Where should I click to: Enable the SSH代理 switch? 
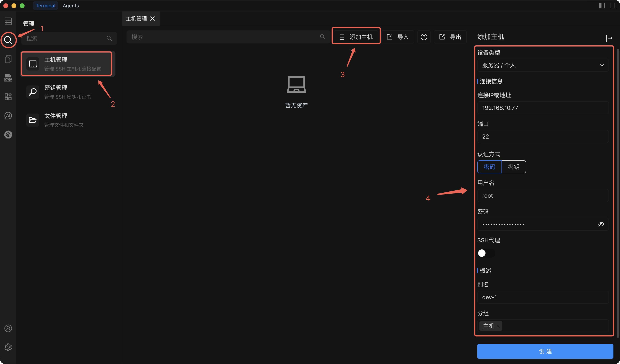486,253
